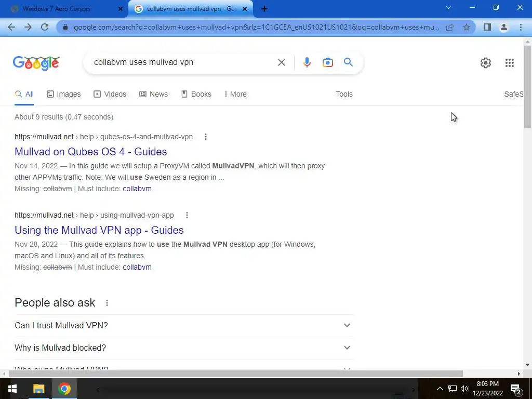Viewport: 532px width, 399px height.
Task: Open Mullvad on Qubes OS 4 result
Action: click(x=90, y=152)
